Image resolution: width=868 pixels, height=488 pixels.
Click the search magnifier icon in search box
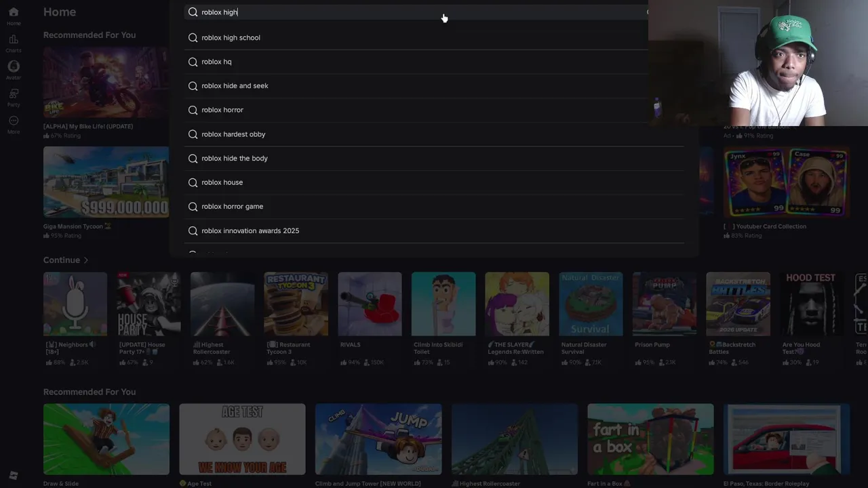(x=193, y=12)
